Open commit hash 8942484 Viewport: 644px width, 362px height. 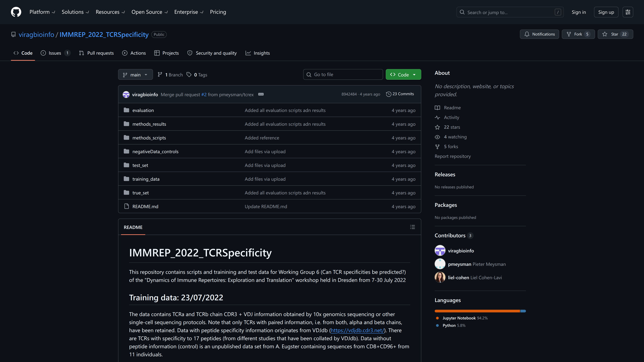[x=349, y=94]
